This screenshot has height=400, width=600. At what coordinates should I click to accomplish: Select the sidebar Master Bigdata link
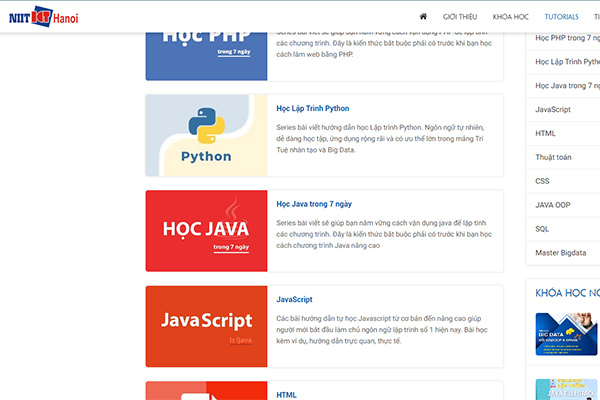coord(561,253)
